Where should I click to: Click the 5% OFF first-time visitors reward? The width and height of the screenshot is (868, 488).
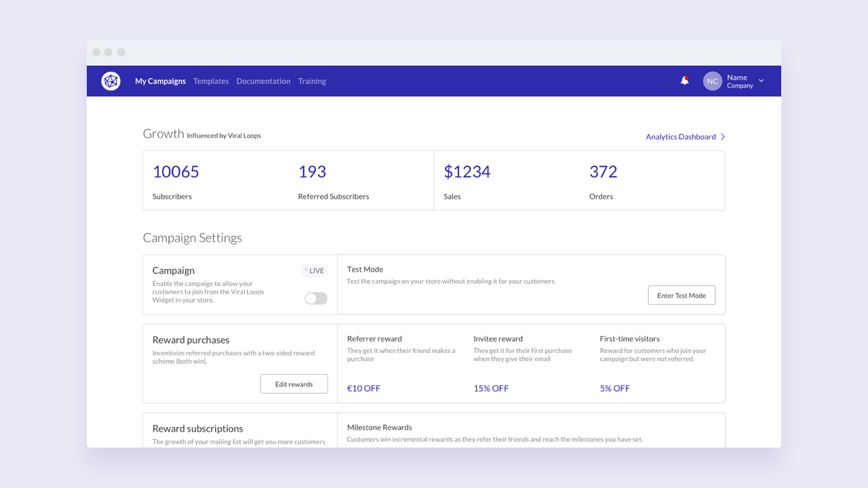coord(614,388)
